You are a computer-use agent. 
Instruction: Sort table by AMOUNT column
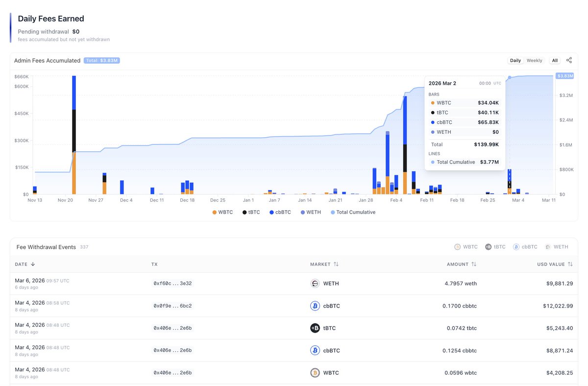pyautogui.click(x=462, y=264)
